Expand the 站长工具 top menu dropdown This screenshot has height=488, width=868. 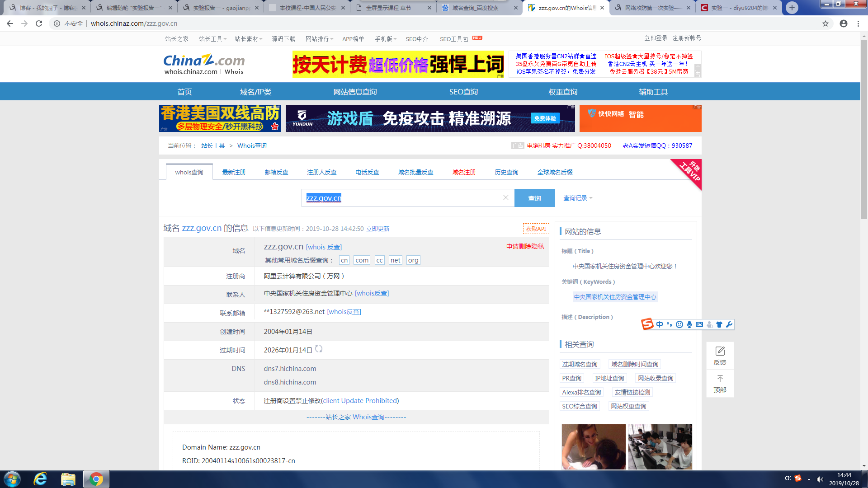[213, 39]
